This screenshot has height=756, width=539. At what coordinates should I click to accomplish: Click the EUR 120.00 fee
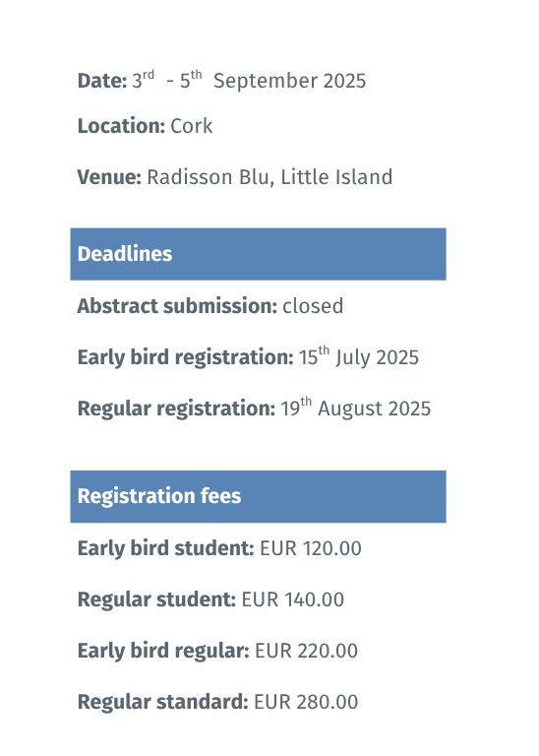[x=311, y=548]
